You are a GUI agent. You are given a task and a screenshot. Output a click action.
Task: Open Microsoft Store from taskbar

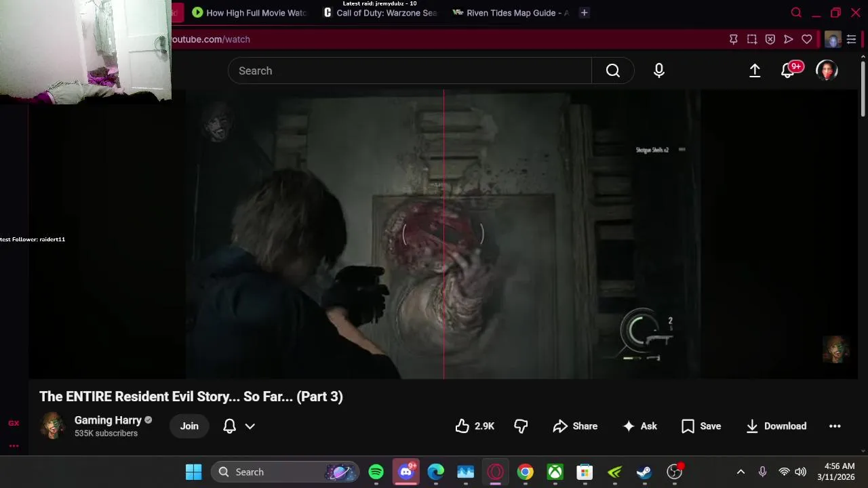[585, 472]
